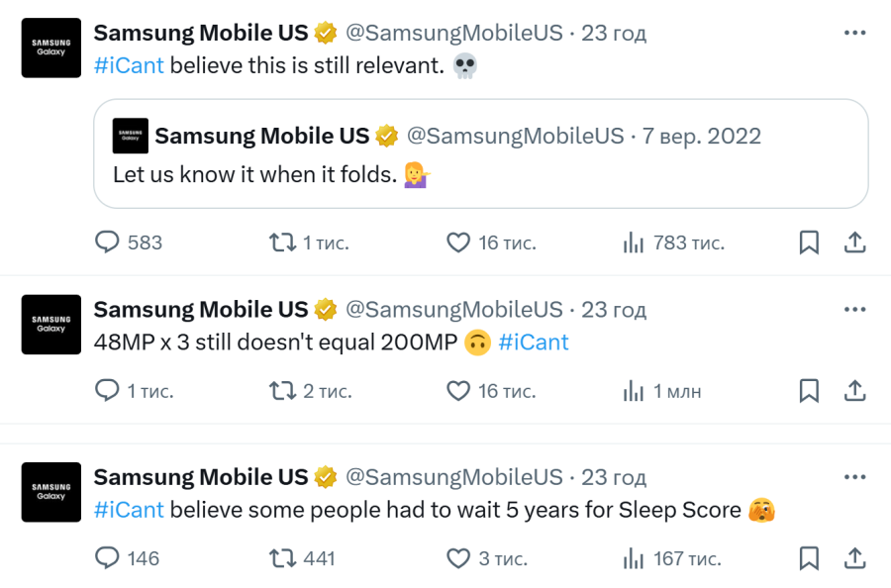The width and height of the screenshot is (891, 588).
Task: Reply to the 'Let us know it when it folds' quote tweet
Action: point(107,243)
